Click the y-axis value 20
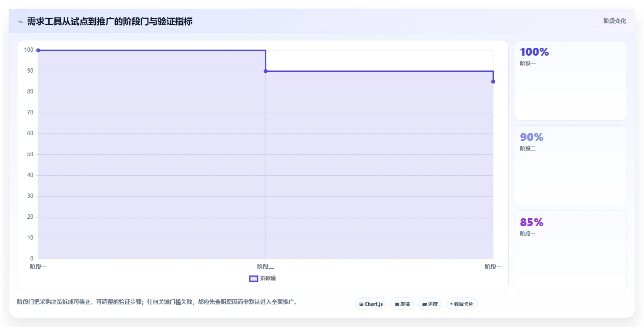The image size is (644, 327). (30, 217)
